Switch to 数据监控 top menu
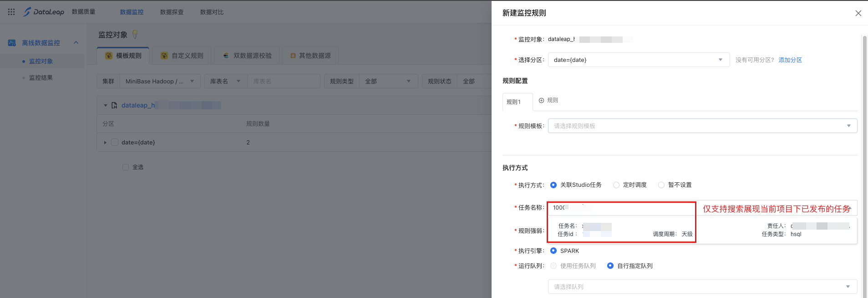The width and height of the screenshot is (868, 298). point(132,12)
